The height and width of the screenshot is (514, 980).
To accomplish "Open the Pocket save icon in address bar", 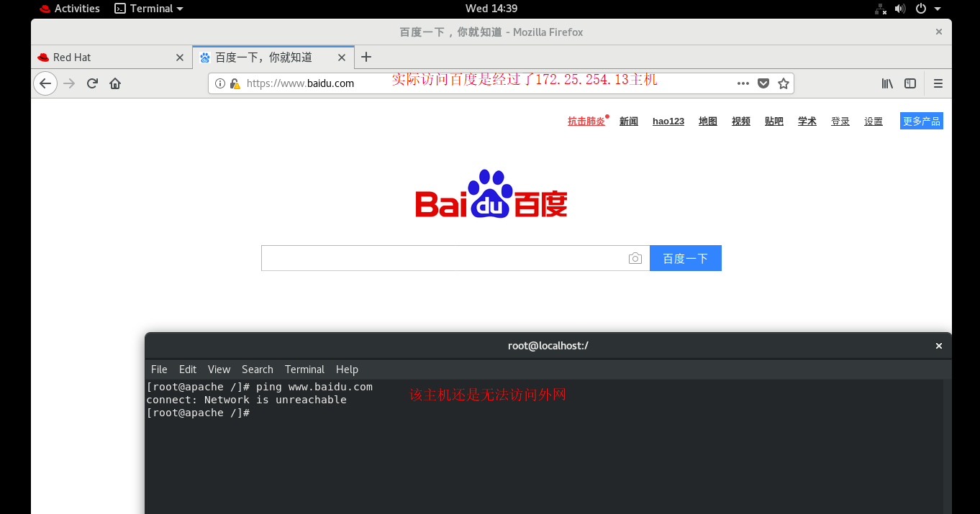I will 763,83.
